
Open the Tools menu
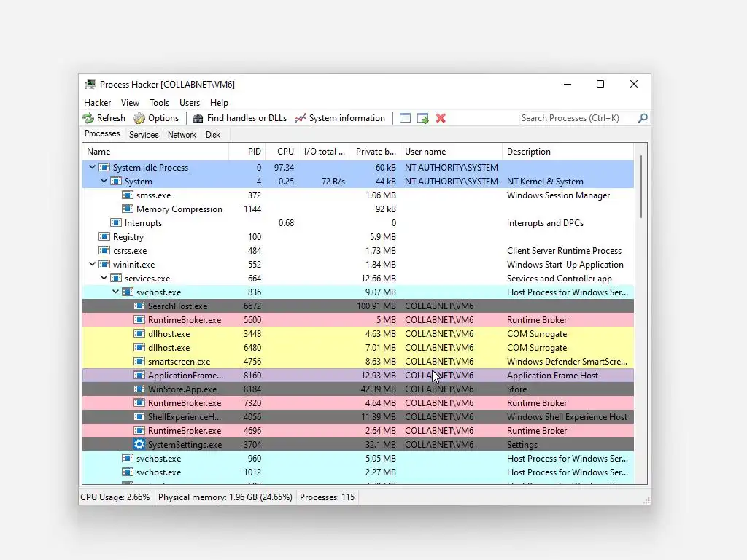(x=159, y=103)
